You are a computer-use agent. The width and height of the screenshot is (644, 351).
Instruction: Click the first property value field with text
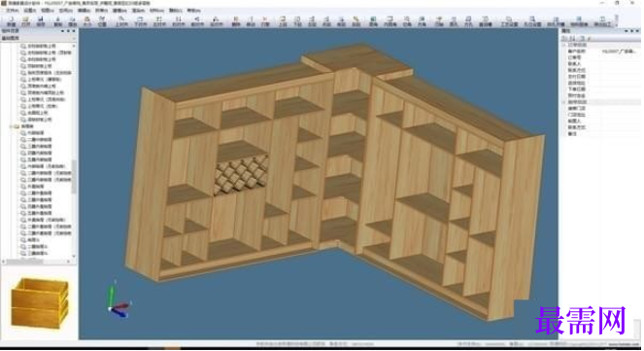coord(620,52)
